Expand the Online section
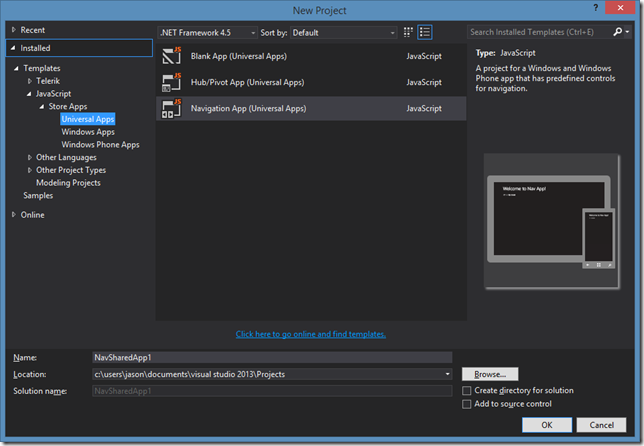This screenshot has height=446, width=644. pyautogui.click(x=14, y=215)
